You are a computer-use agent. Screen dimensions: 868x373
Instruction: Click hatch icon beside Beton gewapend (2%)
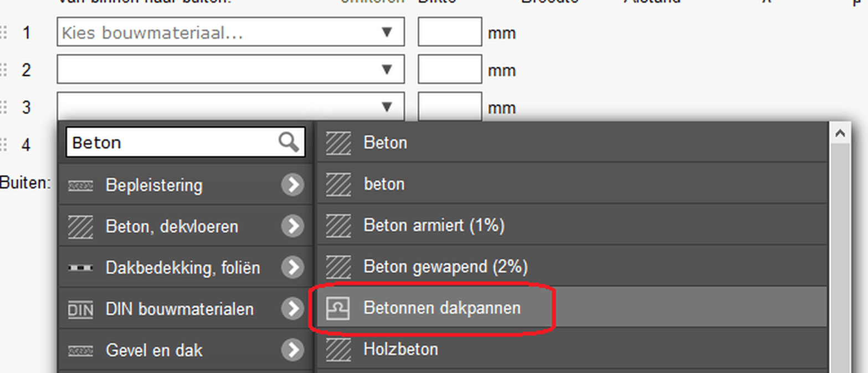pyautogui.click(x=338, y=267)
